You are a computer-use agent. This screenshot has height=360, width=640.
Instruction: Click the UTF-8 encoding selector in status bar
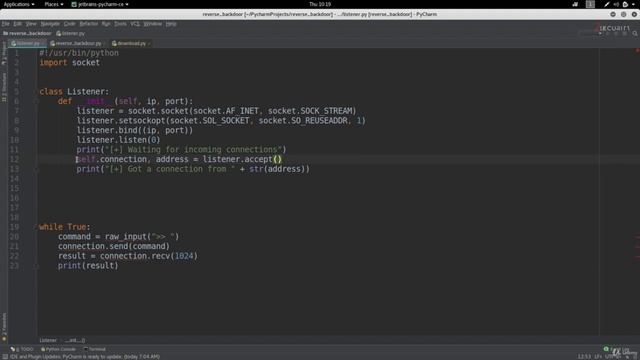point(613,357)
